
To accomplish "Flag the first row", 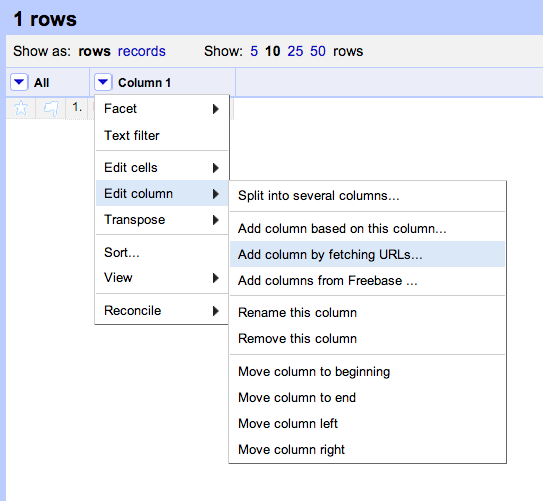I will pyautogui.click(x=51, y=108).
